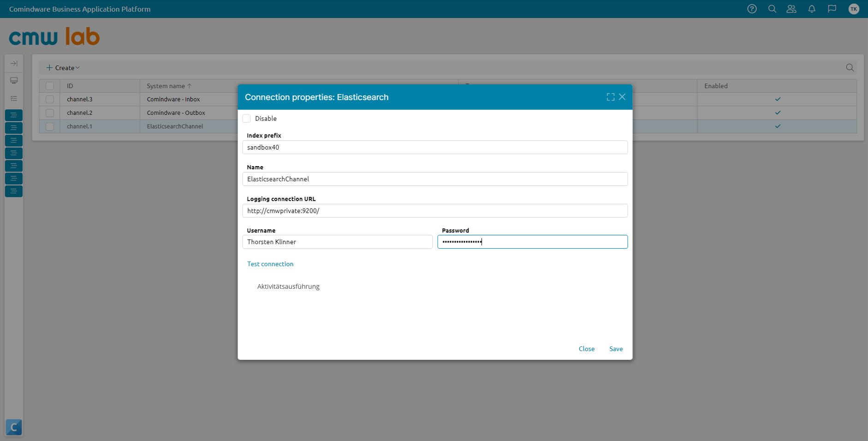Click the enabled checkmark for channel.3
868x441 pixels.
pos(778,99)
